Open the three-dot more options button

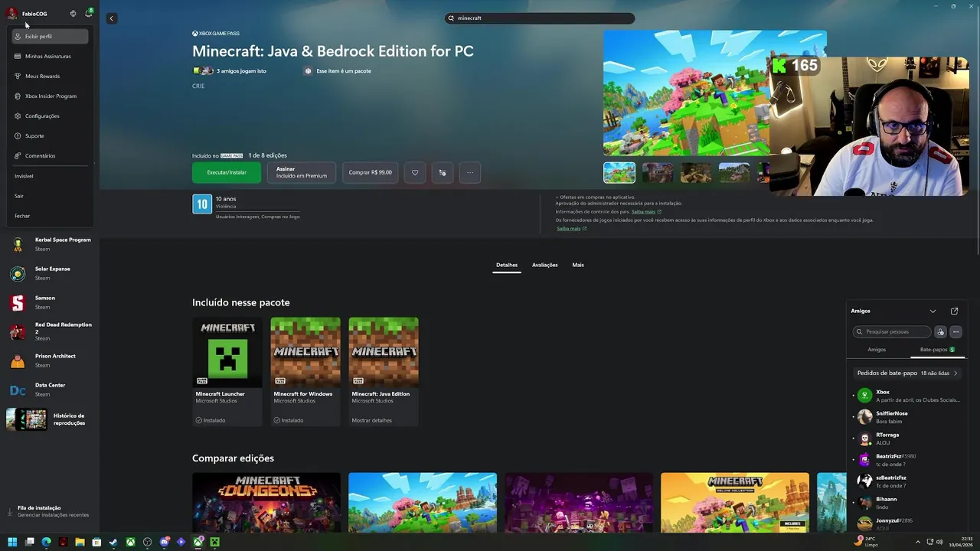470,172
